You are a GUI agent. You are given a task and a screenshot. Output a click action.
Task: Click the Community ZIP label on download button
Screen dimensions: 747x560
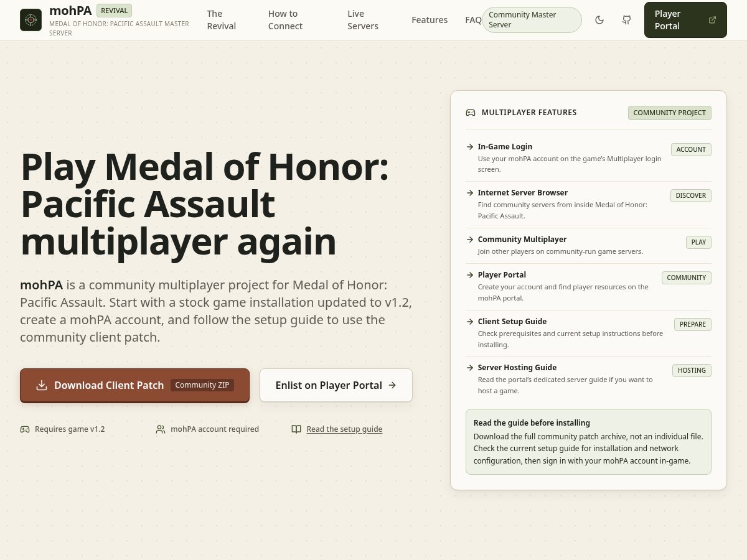point(202,385)
